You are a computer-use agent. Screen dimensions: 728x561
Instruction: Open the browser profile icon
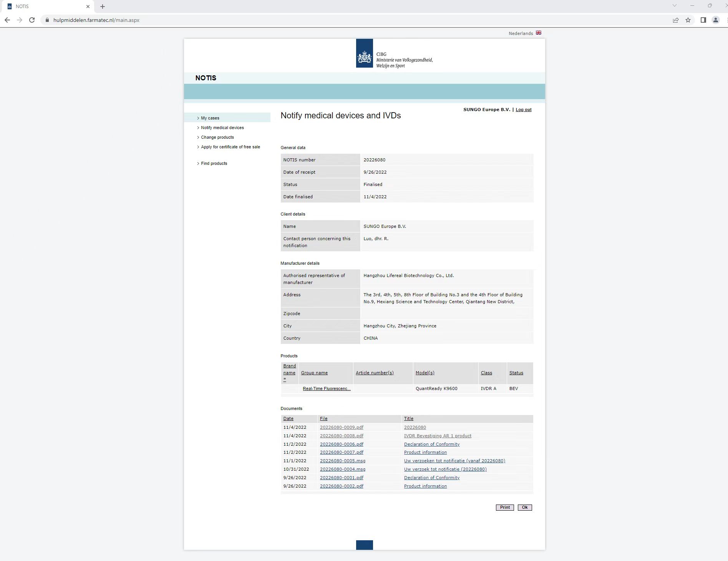tap(715, 20)
